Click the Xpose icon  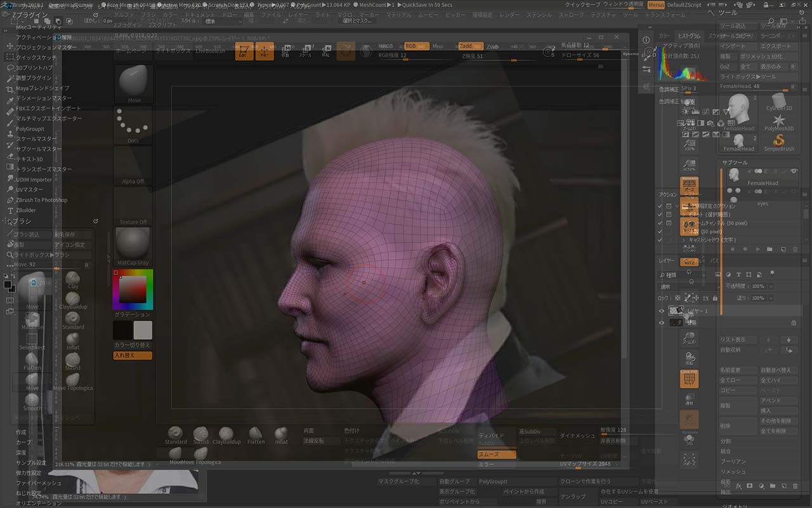point(689,460)
